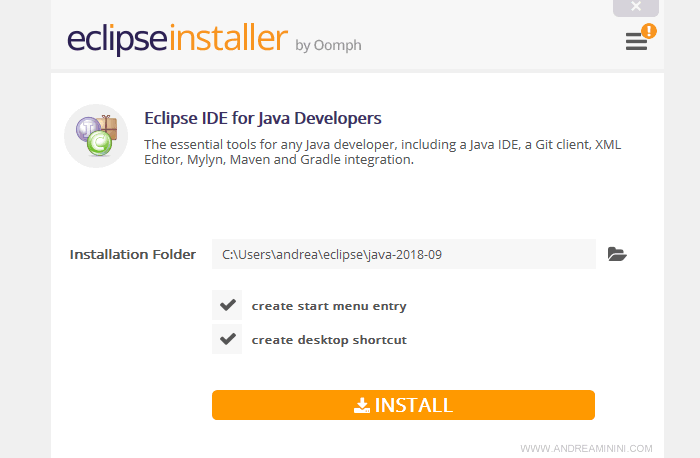Viewport: 700px width, 458px height.
Task: Click the "Installation Folder" label
Action: pos(132,254)
